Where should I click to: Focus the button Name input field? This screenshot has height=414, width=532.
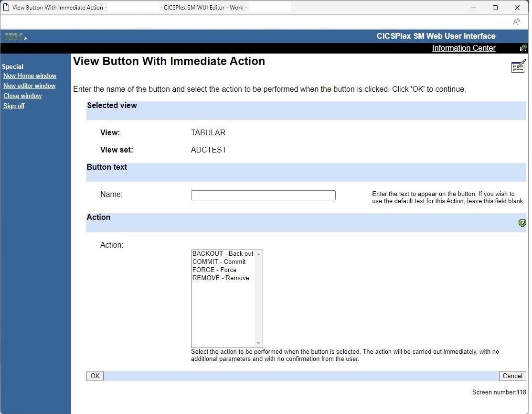(x=263, y=195)
